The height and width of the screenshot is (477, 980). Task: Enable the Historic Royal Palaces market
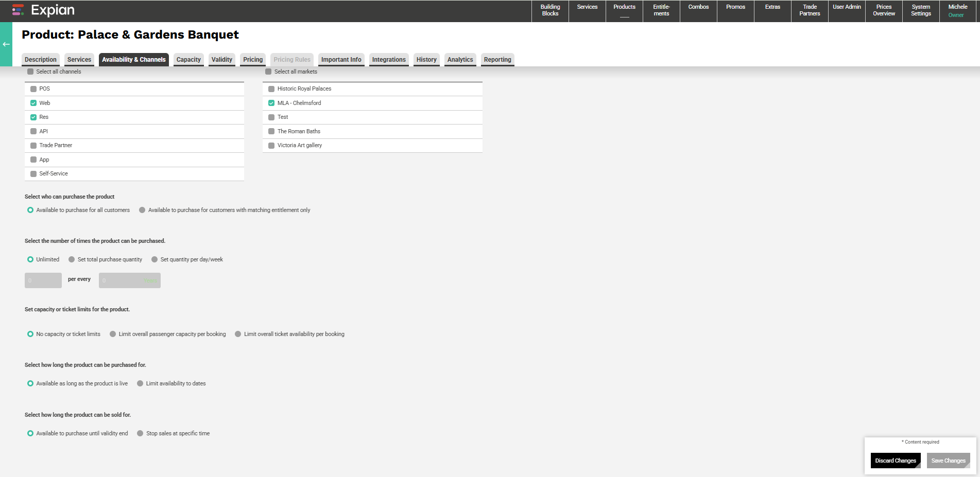pos(271,89)
